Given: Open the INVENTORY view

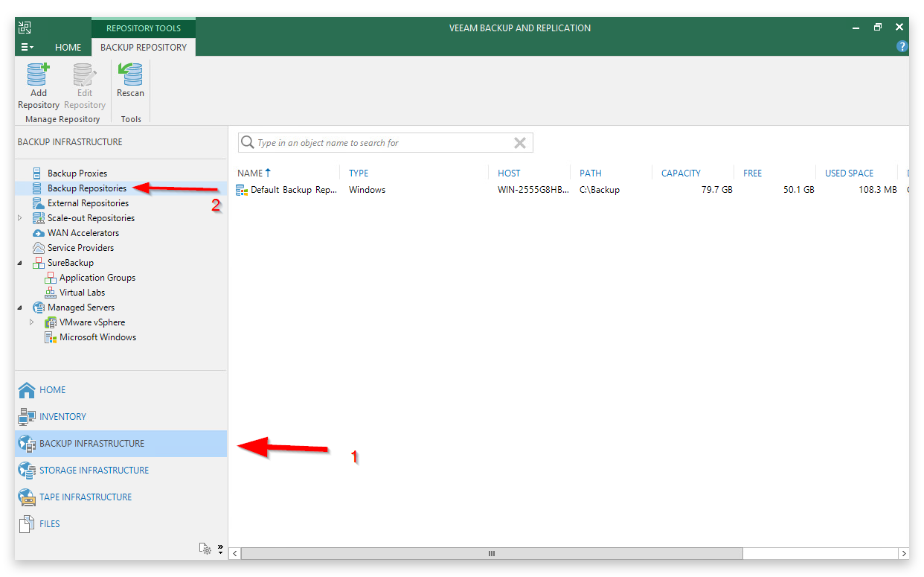Looking at the screenshot, I should pyautogui.click(x=62, y=417).
